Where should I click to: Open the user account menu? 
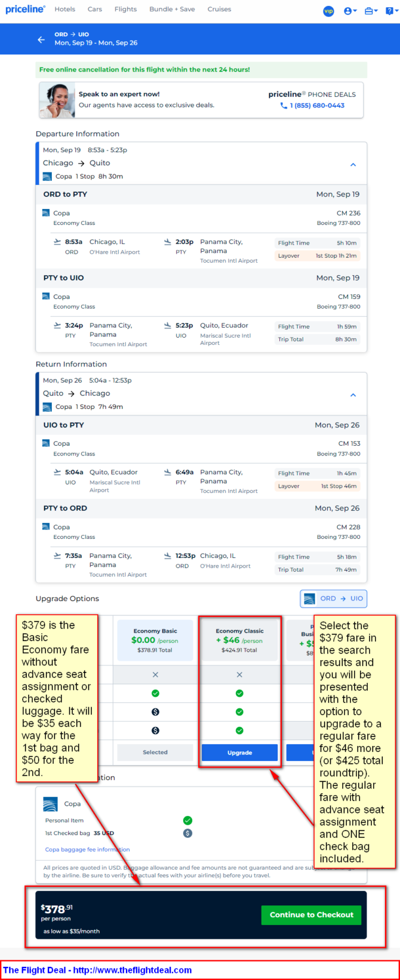tap(350, 11)
